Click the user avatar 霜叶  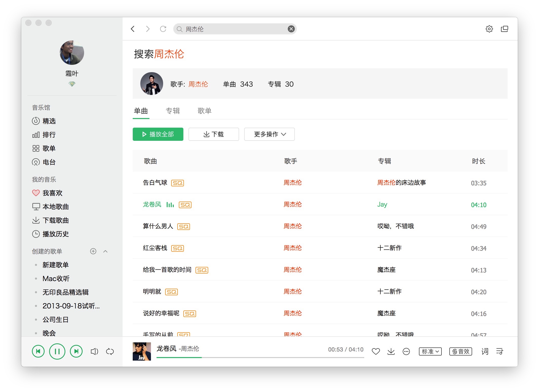click(72, 53)
